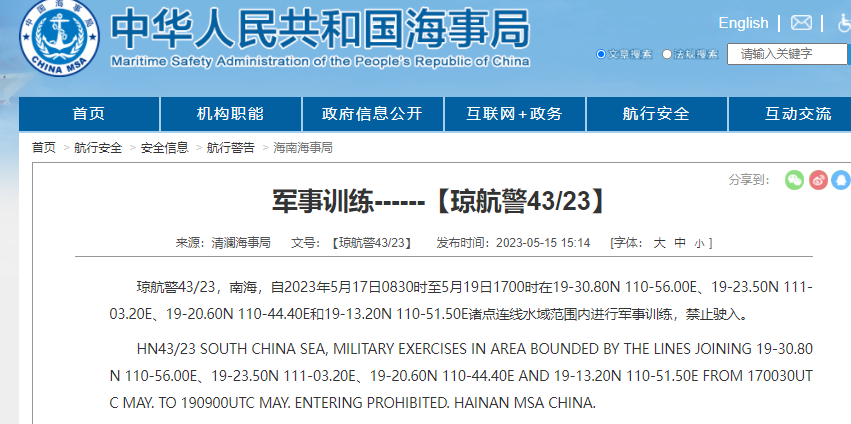
Task: Share article via QQ icon
Action: (841, 180)
